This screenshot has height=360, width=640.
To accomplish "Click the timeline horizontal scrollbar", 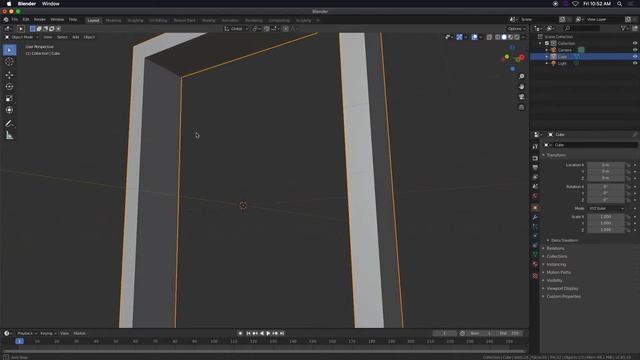I will pyautogui.click(x=263, y=351).
